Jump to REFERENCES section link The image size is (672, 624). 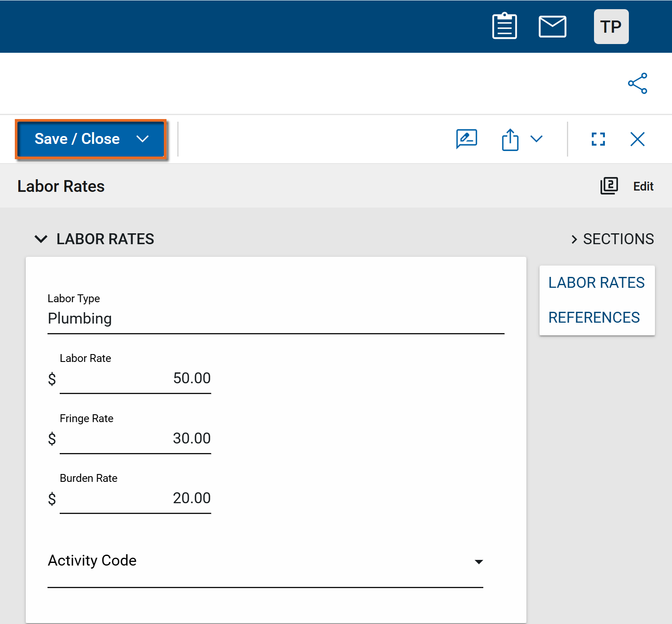click(x=594, y=317)
